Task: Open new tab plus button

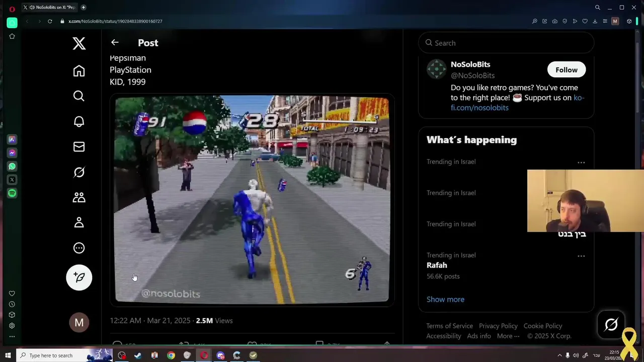Action: click(84, 7)
